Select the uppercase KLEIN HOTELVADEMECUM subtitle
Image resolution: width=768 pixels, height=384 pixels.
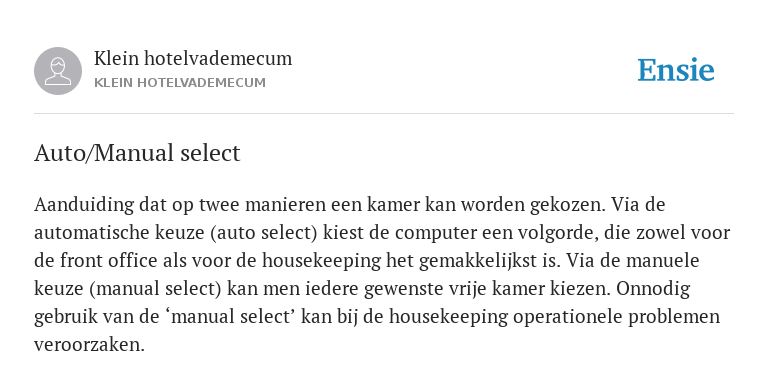click(180, 83)
